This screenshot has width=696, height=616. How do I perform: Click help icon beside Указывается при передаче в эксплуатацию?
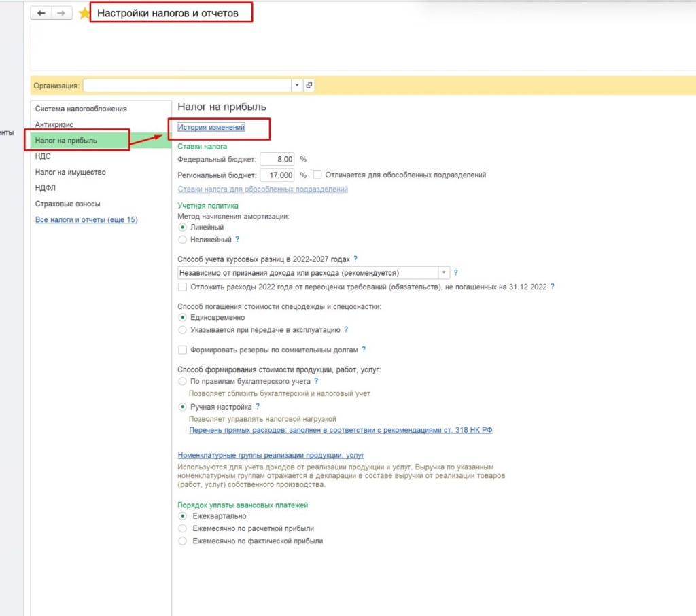(x=346, y=329)
